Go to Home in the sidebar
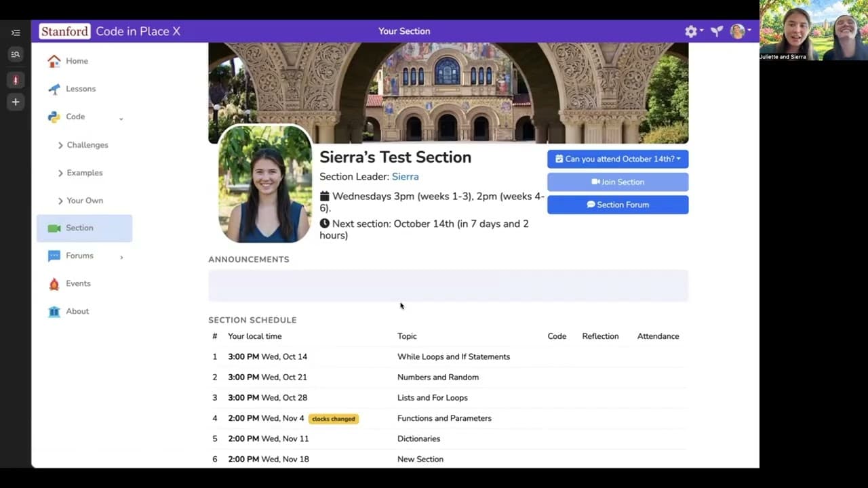868x488 pixels. point(77,61)
